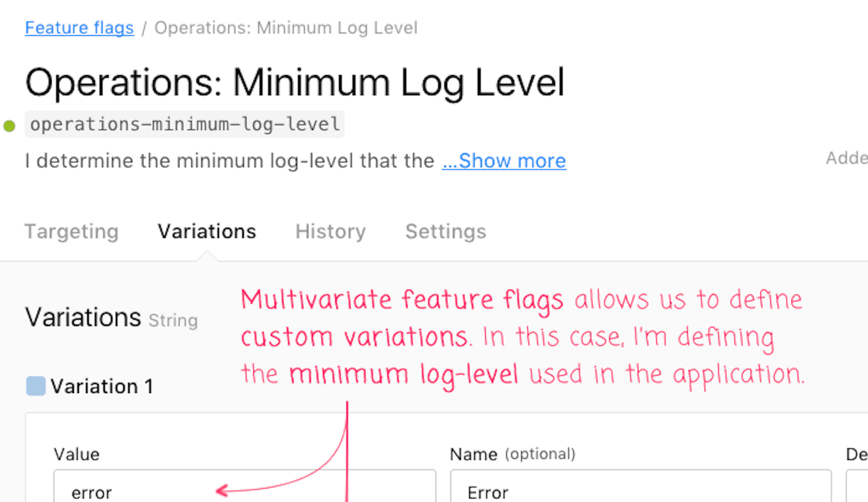This screenshot has height=502, width=868.
Task: Click the Added timestamp text
Action: point(849,158)
